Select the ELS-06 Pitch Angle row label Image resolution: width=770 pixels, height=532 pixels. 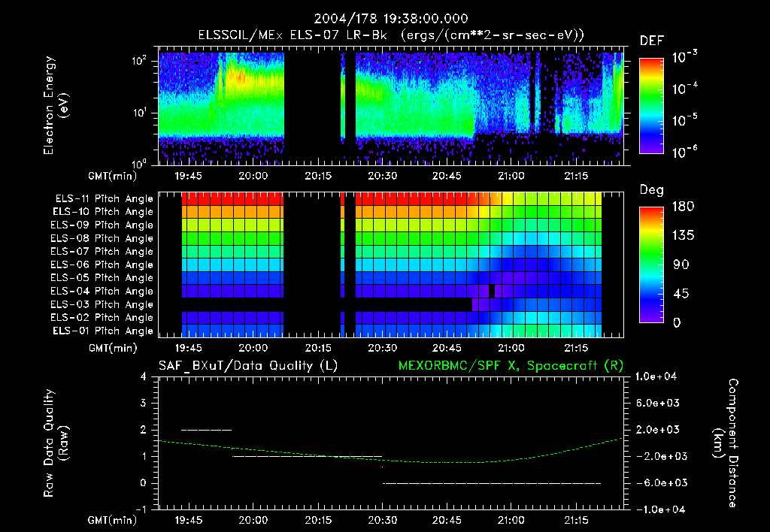[x=102, y=265]
